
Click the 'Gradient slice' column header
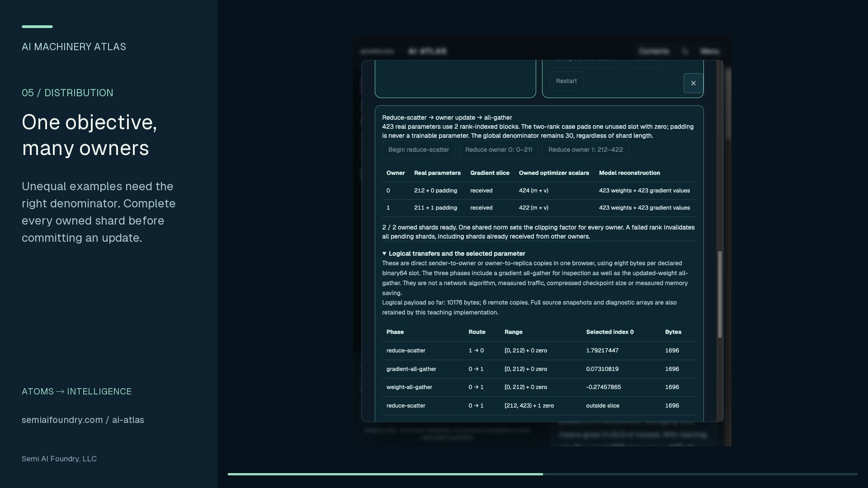(490, 173)
